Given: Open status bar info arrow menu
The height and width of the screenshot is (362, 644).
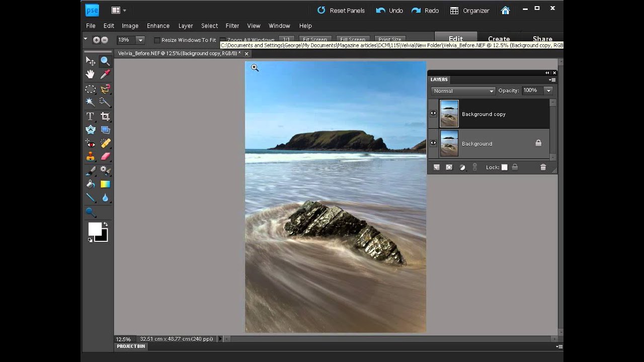Looking at the screenshot, I should click(x=220, y=339).
